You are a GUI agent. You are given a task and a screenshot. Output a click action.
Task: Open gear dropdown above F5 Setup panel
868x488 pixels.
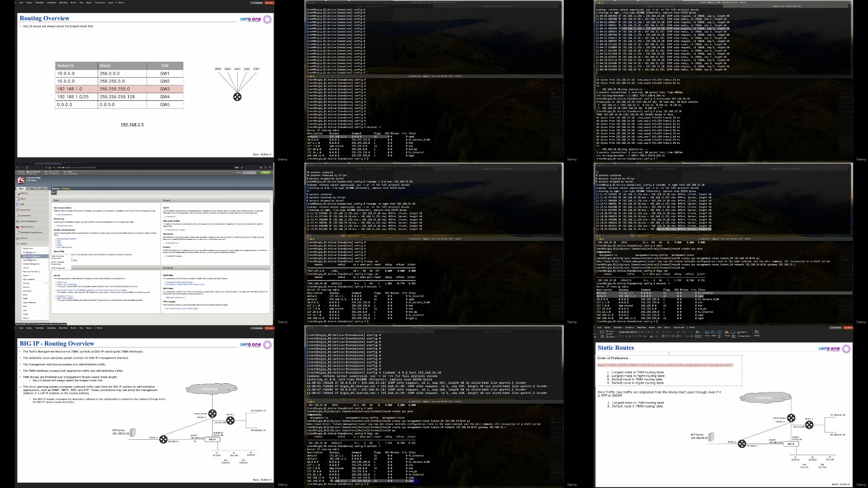coord(54,193)
